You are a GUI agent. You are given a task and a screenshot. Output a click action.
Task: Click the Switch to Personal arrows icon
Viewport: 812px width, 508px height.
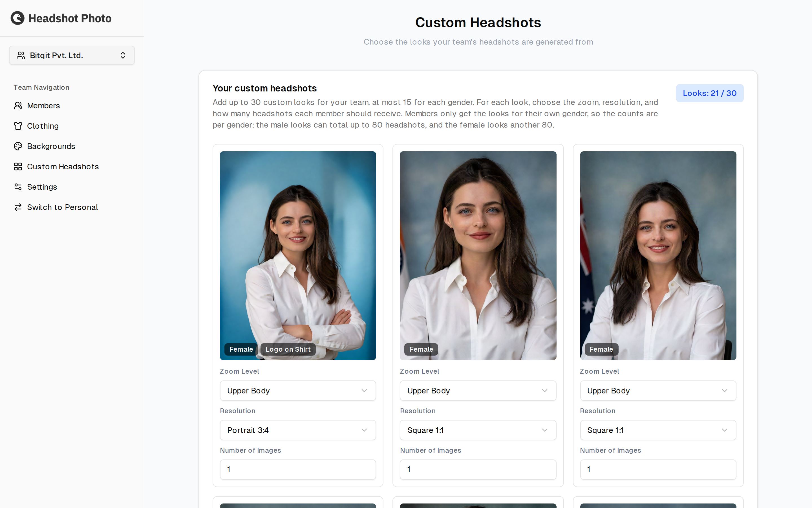point(18,207)
